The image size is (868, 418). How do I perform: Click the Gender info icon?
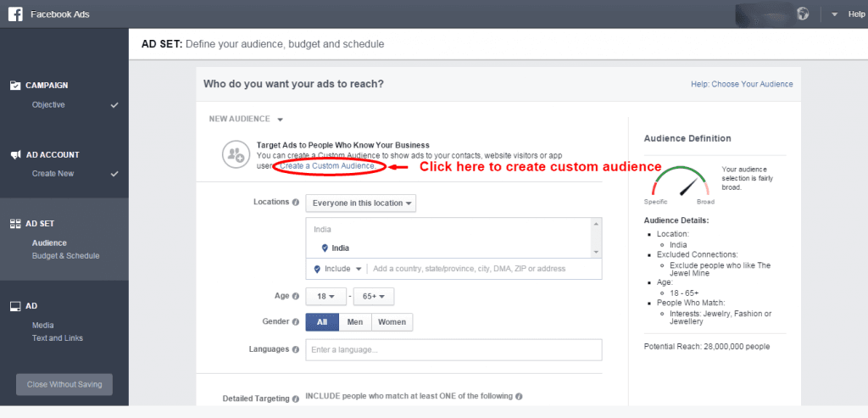296,321
